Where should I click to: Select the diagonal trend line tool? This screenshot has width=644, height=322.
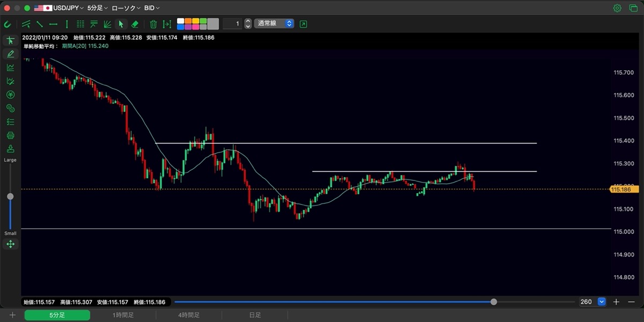click(x=40, y=24)
